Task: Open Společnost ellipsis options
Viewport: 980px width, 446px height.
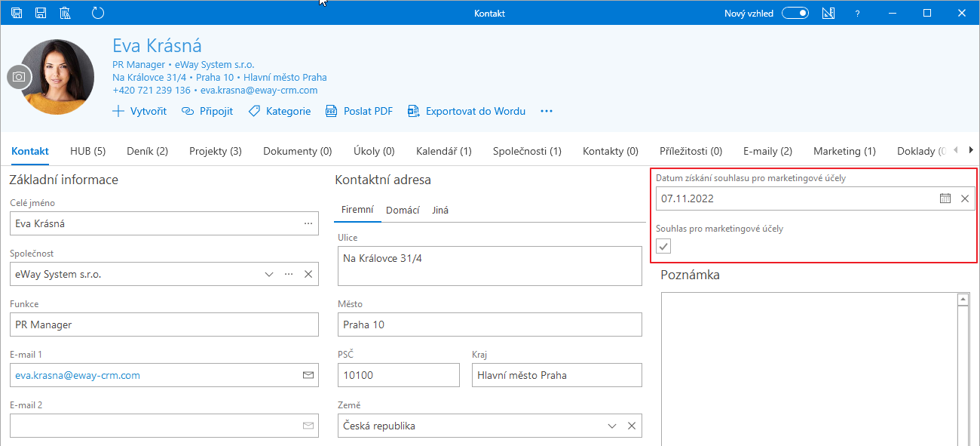Action: tap(289, 274)
